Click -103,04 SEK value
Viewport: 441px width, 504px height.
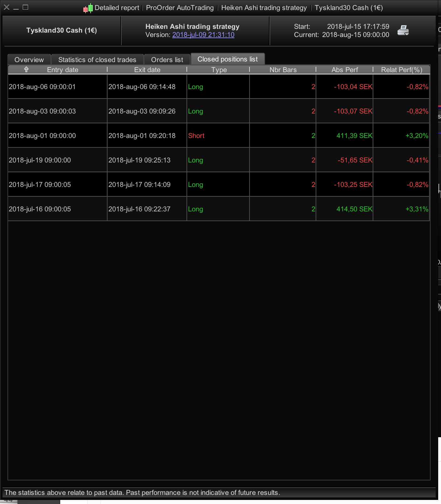coord(353,87)
